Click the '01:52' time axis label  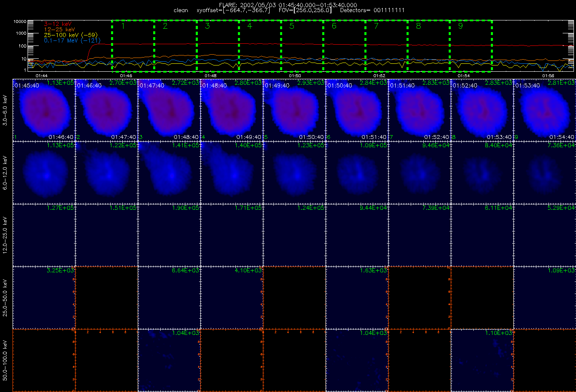379,76
